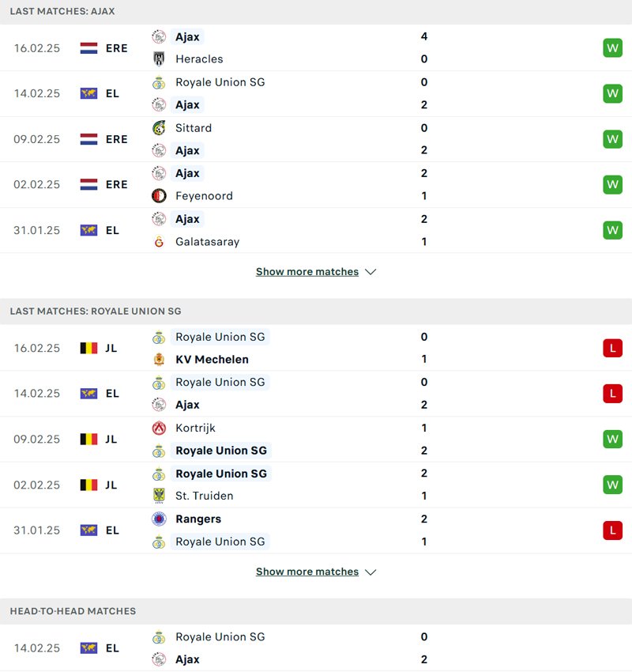
Task: Click the Rangers club logo
Action: [159, 519]
